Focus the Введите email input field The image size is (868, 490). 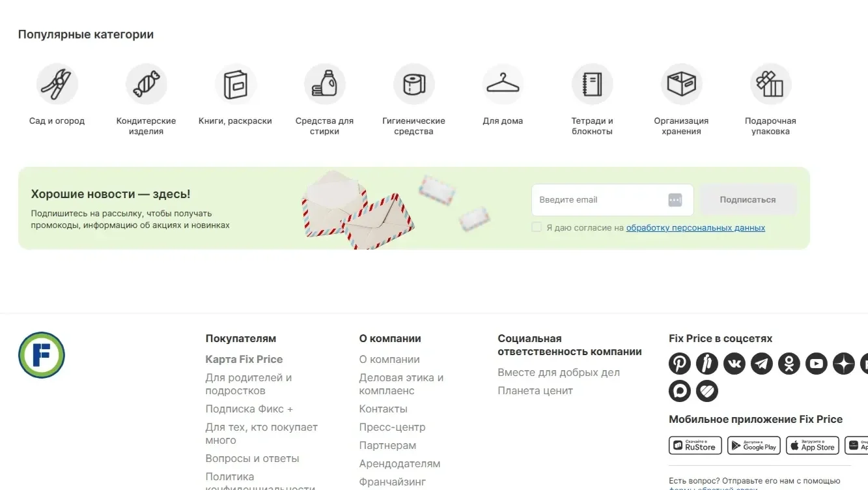click(x=612, y=200)
